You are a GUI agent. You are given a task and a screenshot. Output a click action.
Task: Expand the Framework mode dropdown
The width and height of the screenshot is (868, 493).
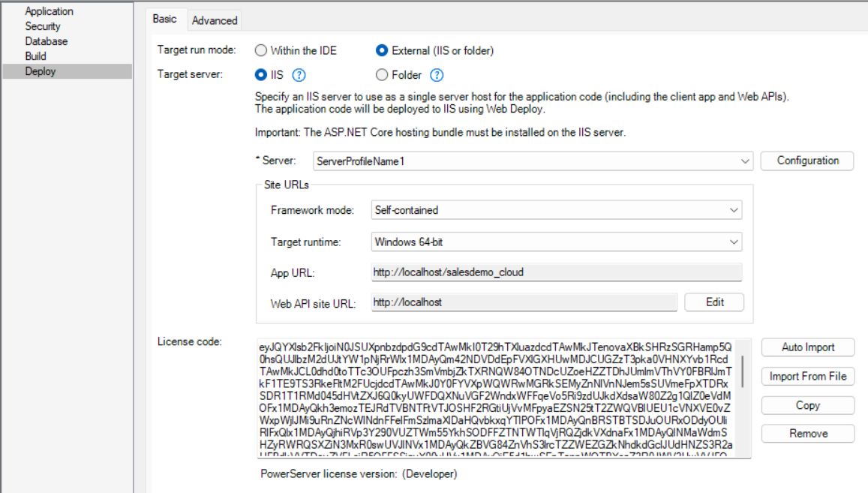click(557, 210)
